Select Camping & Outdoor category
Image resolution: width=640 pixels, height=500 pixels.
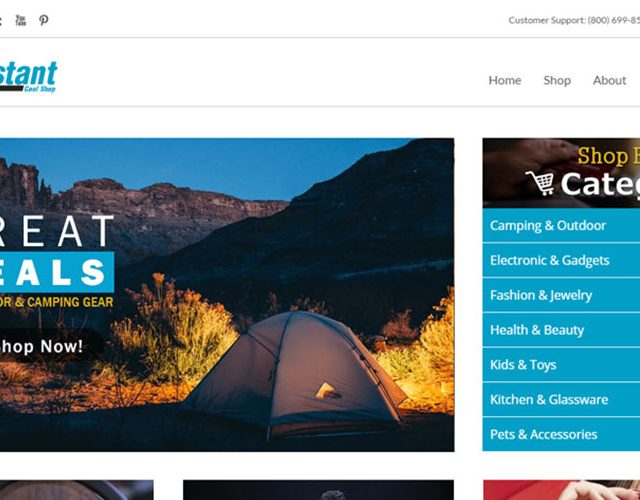pos(561,225)
